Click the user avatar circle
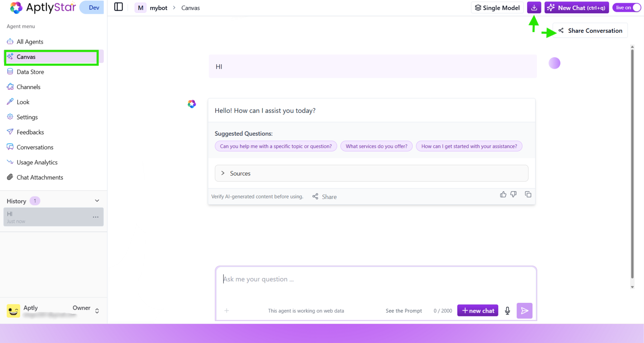Image resolution: width=644 pixels, height=343 pixels. pyautogui.click(x=554, y=63)
